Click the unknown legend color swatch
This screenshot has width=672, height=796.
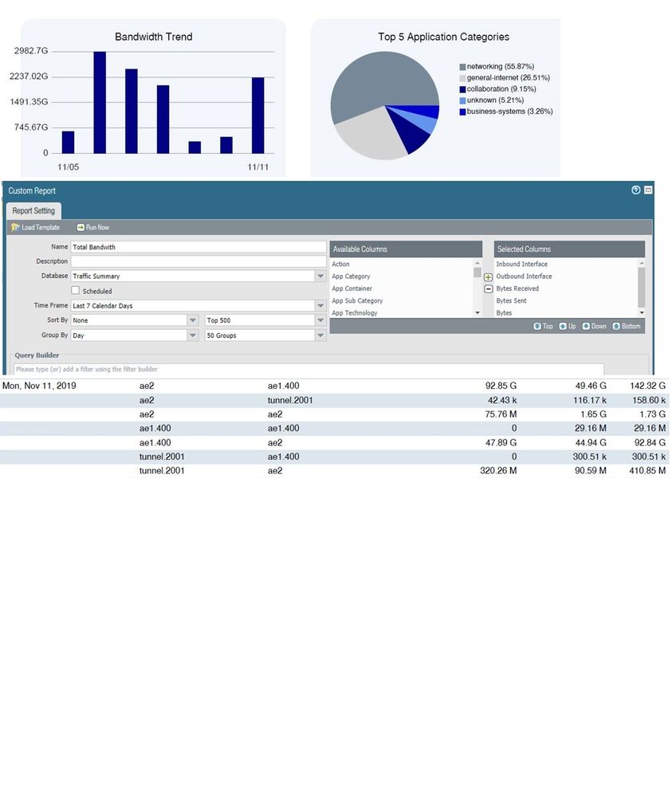[462, 100]
